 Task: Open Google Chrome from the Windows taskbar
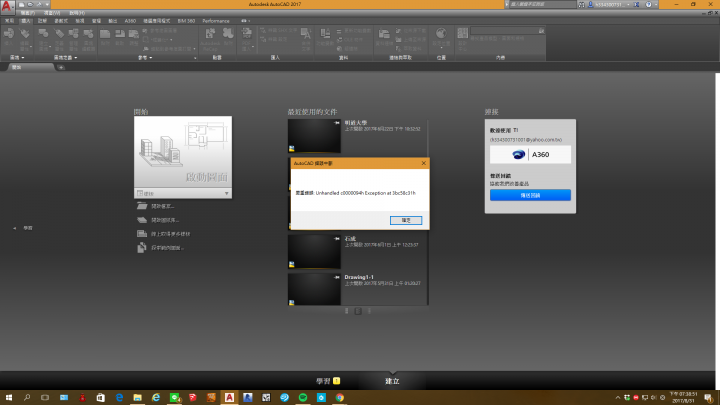point(339,398)
